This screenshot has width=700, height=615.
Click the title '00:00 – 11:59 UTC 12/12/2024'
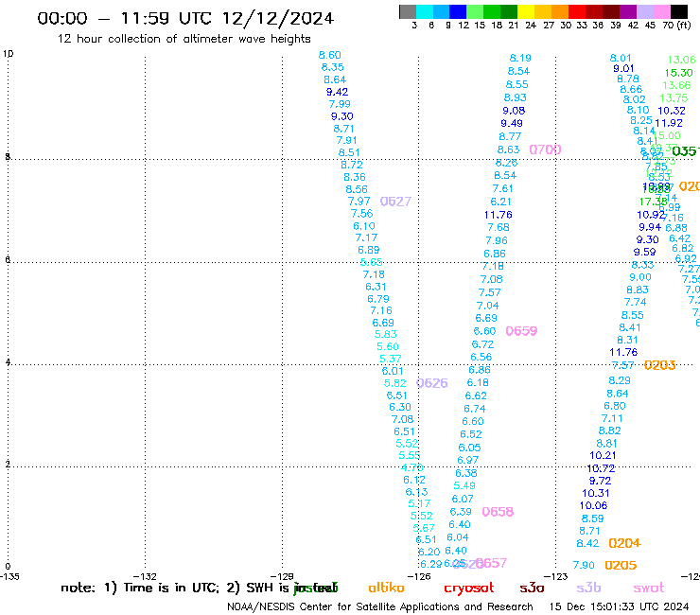tap(185, 18)
